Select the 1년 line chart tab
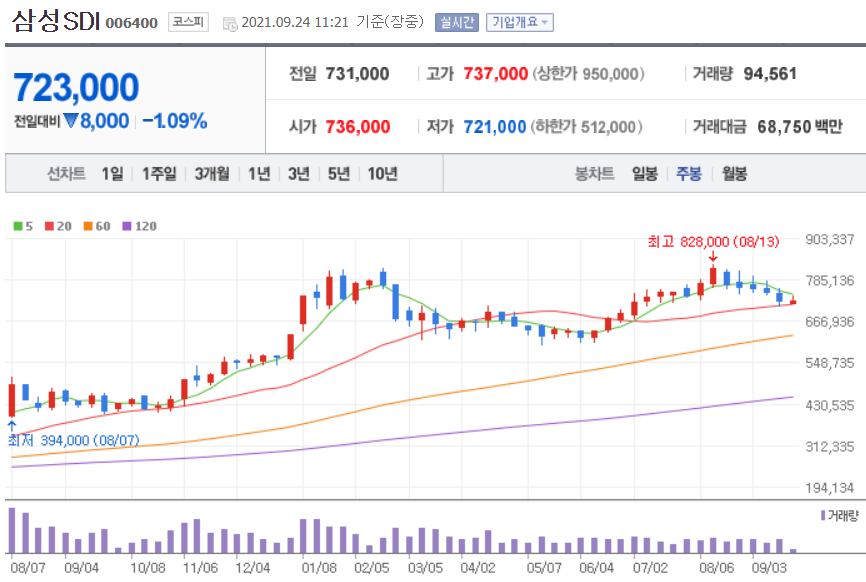The width and height of the screenshot is (866, 582). pos(258,174)
